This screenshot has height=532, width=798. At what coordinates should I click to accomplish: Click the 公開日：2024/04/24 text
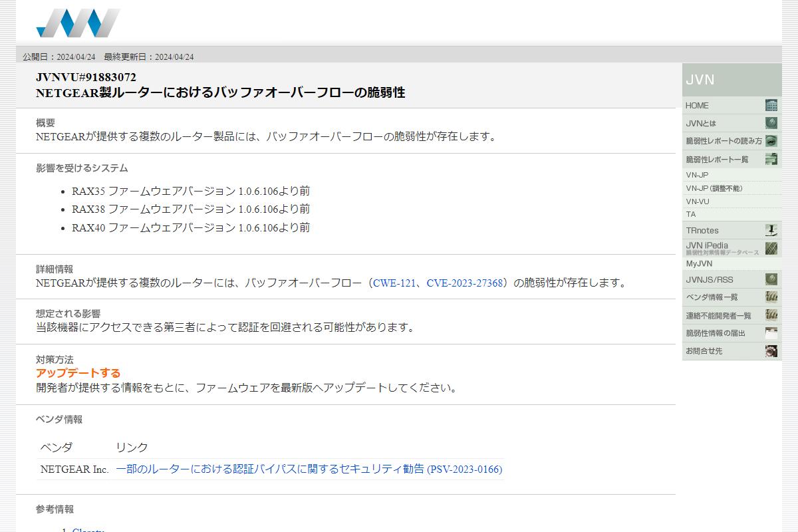[59, 57]
